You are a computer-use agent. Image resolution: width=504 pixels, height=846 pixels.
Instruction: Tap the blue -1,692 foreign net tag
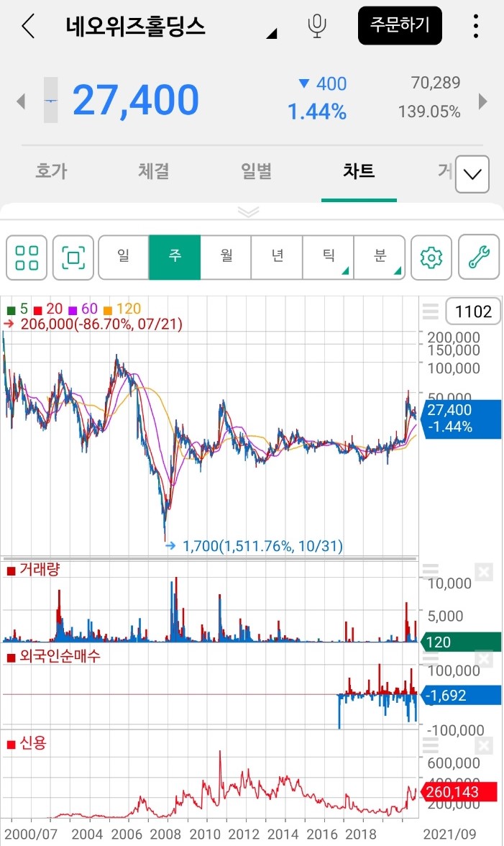(461, 696)
